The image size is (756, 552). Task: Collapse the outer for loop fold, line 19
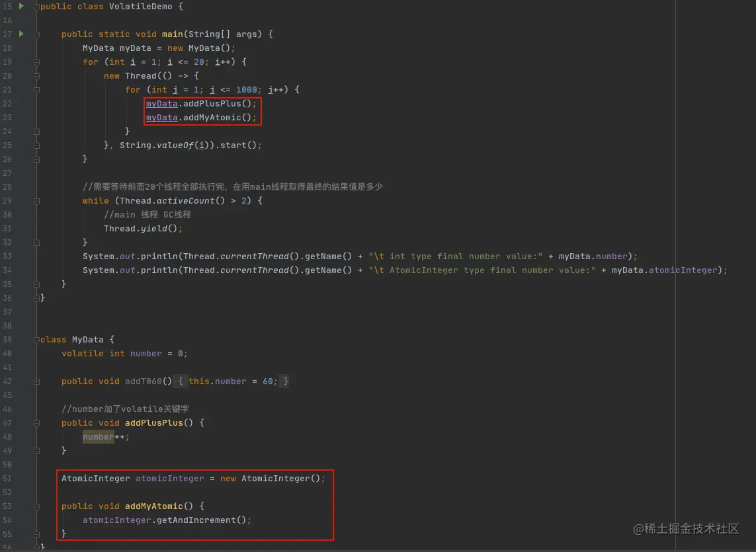click(36, 62)
